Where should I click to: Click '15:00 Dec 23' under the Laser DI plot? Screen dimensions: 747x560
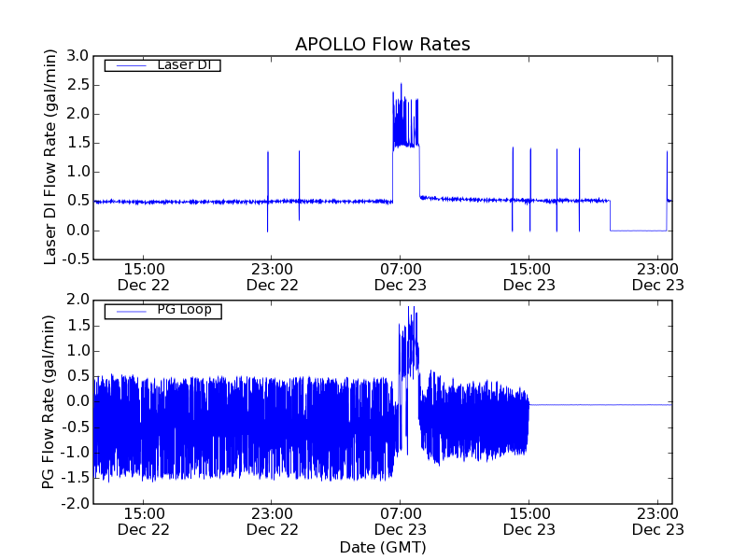(x=529, y=277)
